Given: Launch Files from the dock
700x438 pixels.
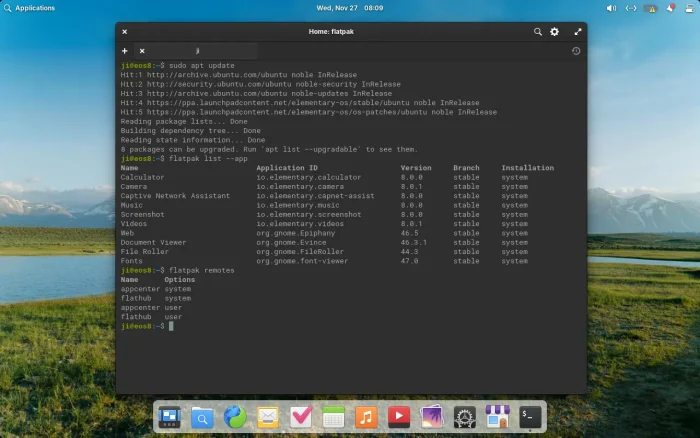Looking at the screenshot, I should coord(202,417).
